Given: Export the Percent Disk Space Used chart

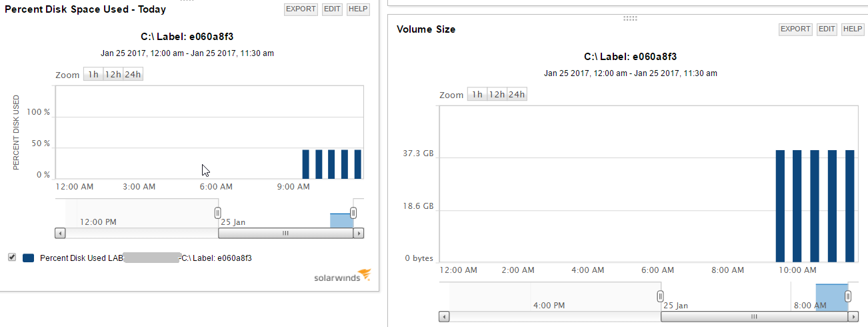Looking at the screenshot, I should pos(301,9).
